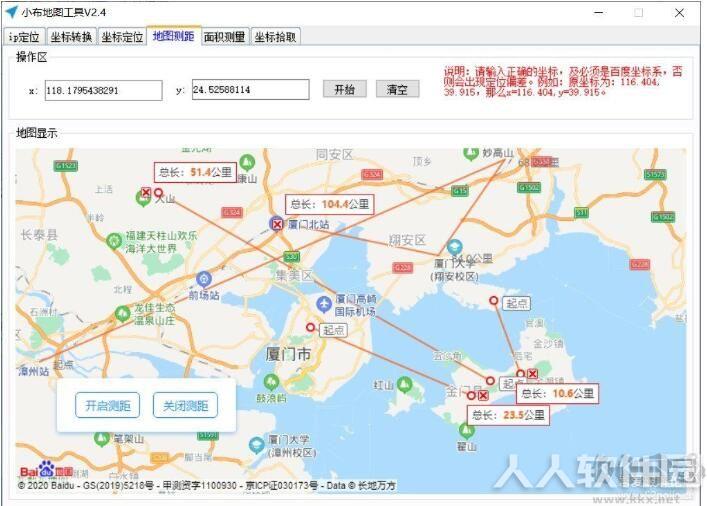The width and height of the screenshot is (707, 506).
Task: Click the 厦门大学(漳州校区) school icon
Action: pos(257,445)
